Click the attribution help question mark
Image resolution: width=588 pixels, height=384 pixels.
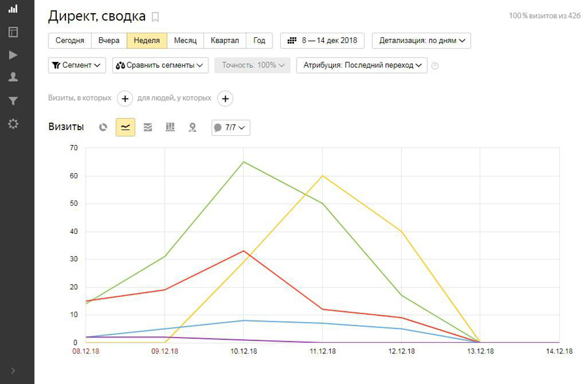[x=435, y=65]
